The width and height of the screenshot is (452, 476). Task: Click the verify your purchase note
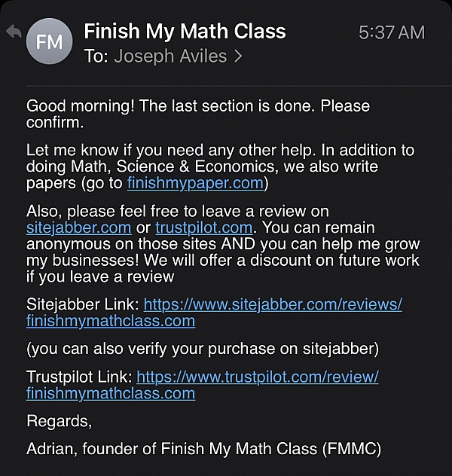202,348
